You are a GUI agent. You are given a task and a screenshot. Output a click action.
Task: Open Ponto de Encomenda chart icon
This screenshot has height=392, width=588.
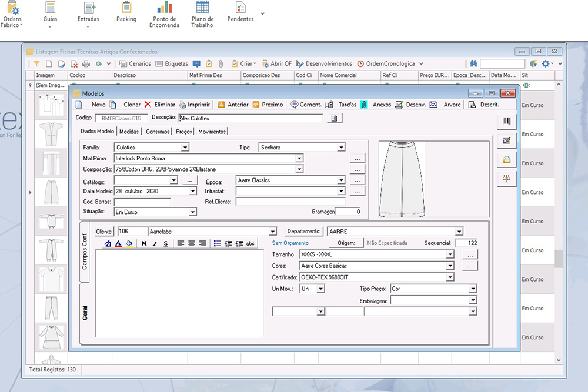(163, 8)
